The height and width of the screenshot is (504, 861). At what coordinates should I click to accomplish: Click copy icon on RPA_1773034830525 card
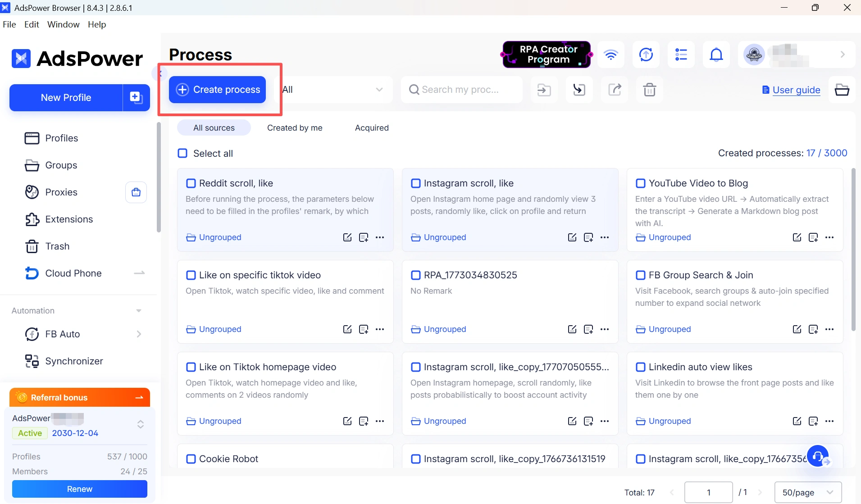(x=588, y=329)
